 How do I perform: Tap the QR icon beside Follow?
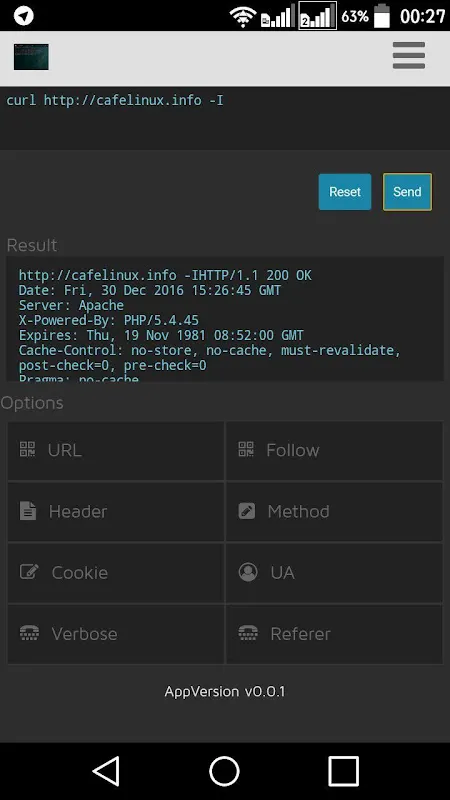(246, 449)
